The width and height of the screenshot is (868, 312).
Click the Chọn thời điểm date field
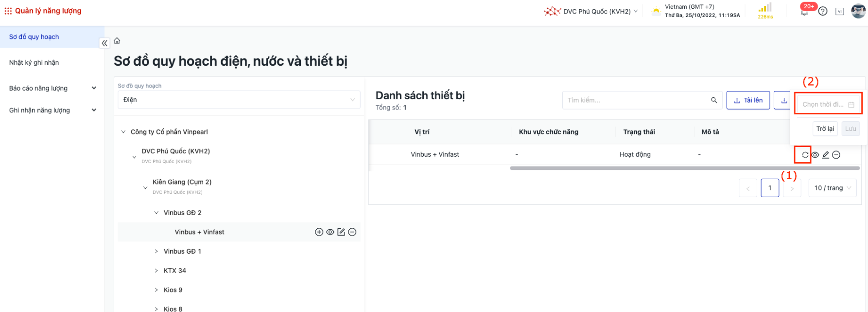pyautogui.click(x=828, y=104)
